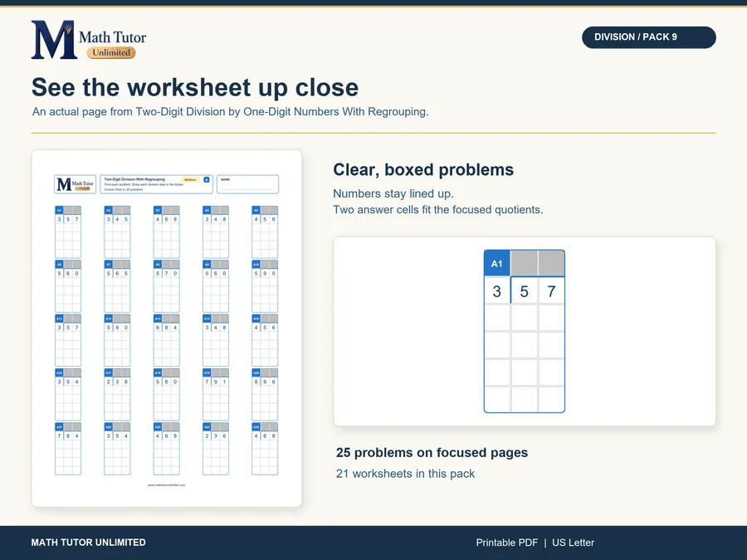Click the website URL at the worksheet bottom

[166, 485]
